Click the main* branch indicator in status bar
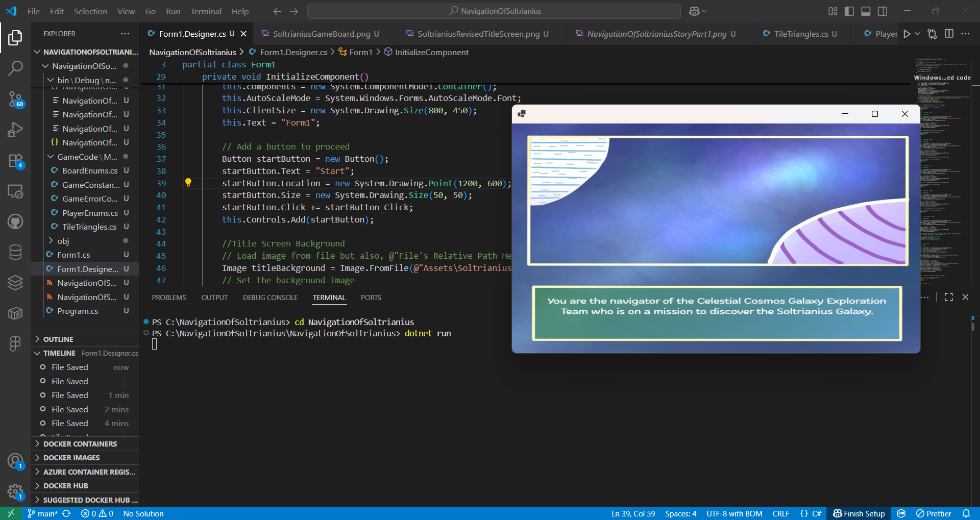980x520 pixels. pos(43,513)
